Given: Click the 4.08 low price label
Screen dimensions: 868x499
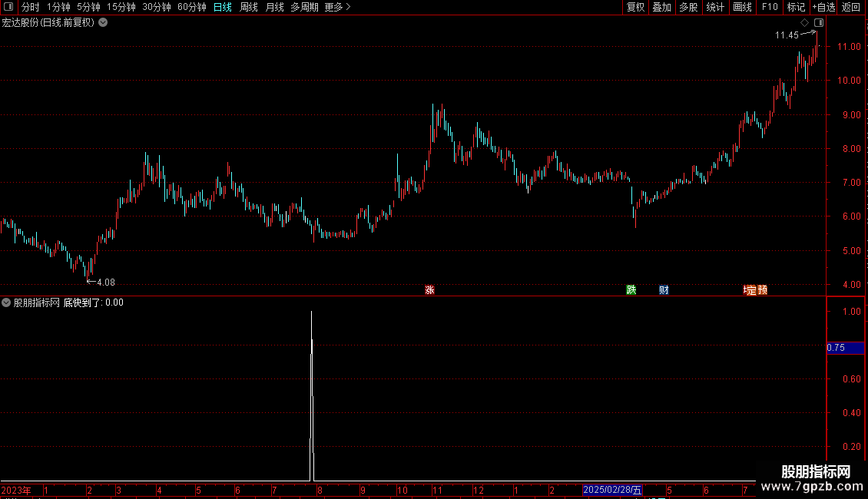Looking at the screenshot, I should [106, 283].
